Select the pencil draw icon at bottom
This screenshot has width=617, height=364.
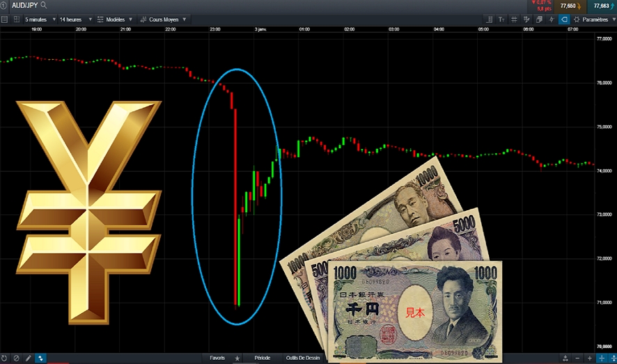click(29, 358)
